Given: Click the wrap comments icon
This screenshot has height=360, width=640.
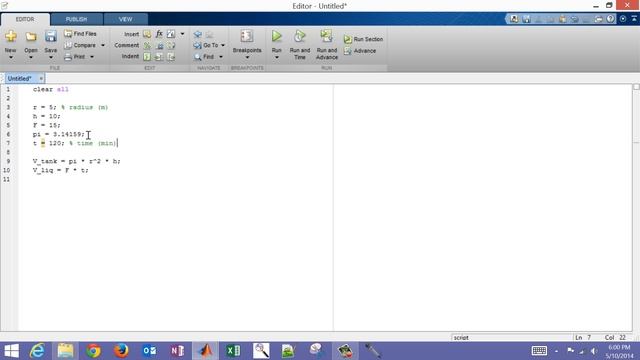Looking at the screenshot, I should tap(171, 46).
